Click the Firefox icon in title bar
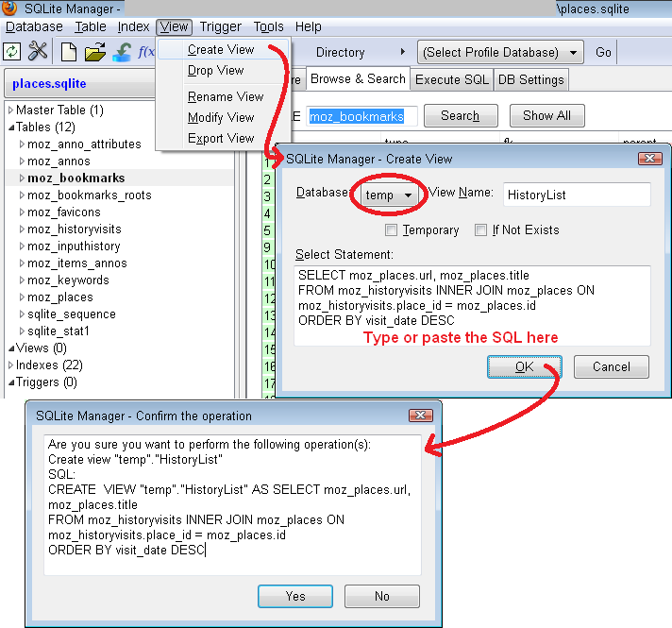 pyautogui.click(x=9, y=8)
